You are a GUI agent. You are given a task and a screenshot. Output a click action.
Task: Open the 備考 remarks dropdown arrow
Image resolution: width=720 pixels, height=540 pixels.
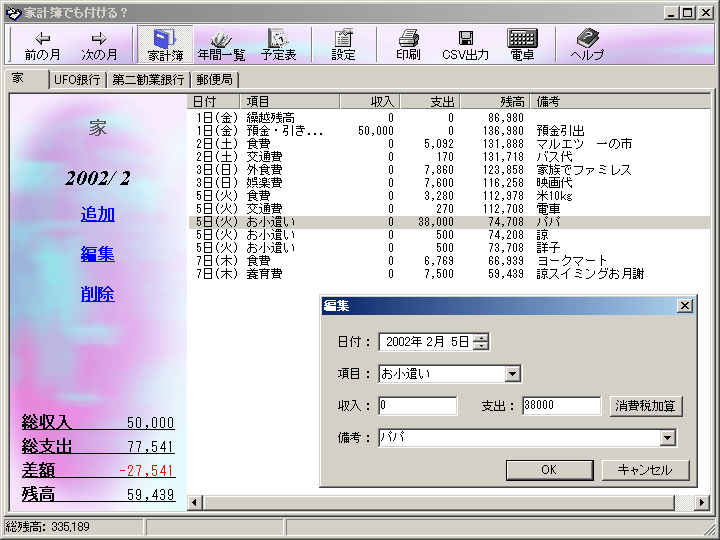(x=668, y=438)
